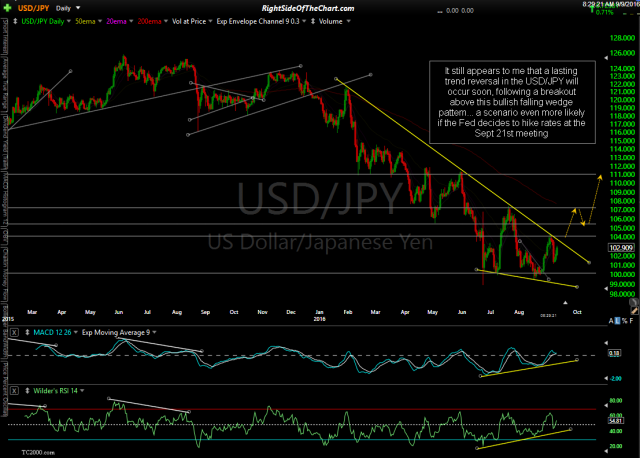Click the scale arrow beside -2.00
This screenshot has width=640, height=458.
tap(606, 378)
